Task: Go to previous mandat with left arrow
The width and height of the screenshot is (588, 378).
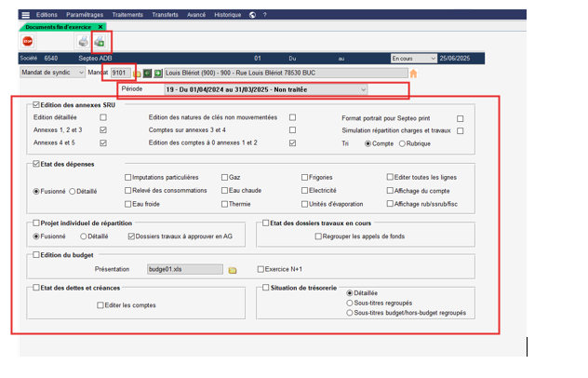Action: pos(147,73)
